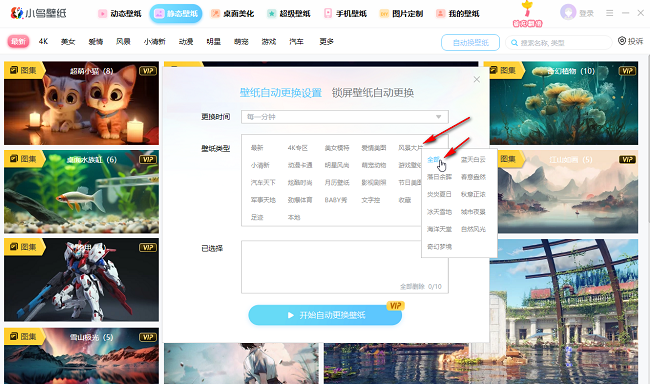
Task: Switch to 锁屏壁纸自动更换 tab
Action: [x=373, y=93]
